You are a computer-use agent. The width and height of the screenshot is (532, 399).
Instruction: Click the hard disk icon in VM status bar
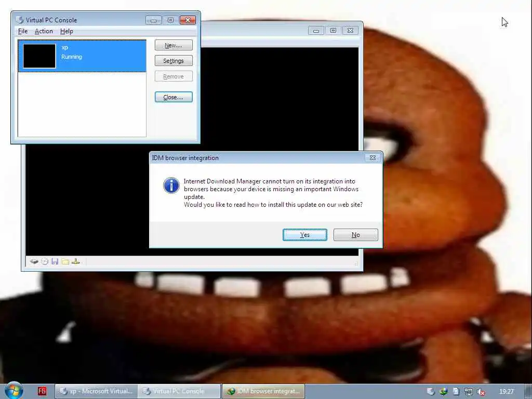pos(34,262)
